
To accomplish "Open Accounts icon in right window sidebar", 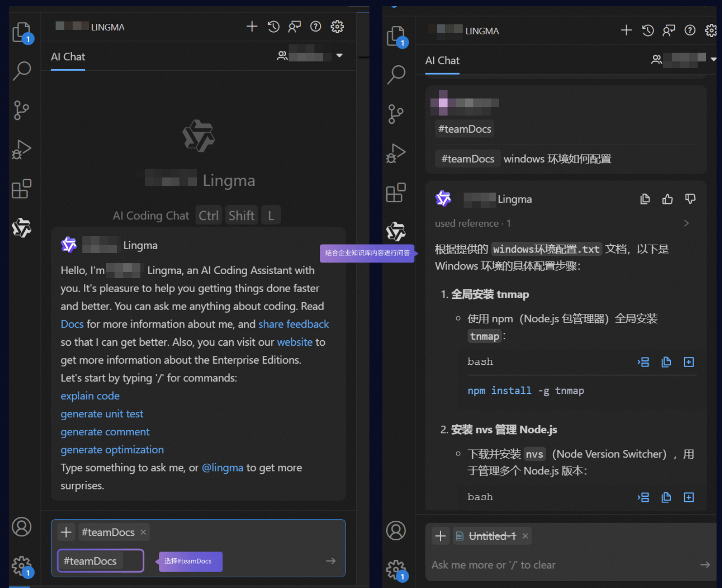I will click(396, 531).
